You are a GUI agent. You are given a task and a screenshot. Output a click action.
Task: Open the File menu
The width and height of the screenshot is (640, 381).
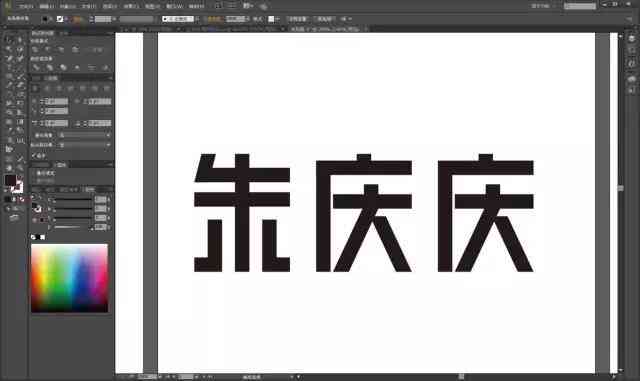click(x=26, y=7)
